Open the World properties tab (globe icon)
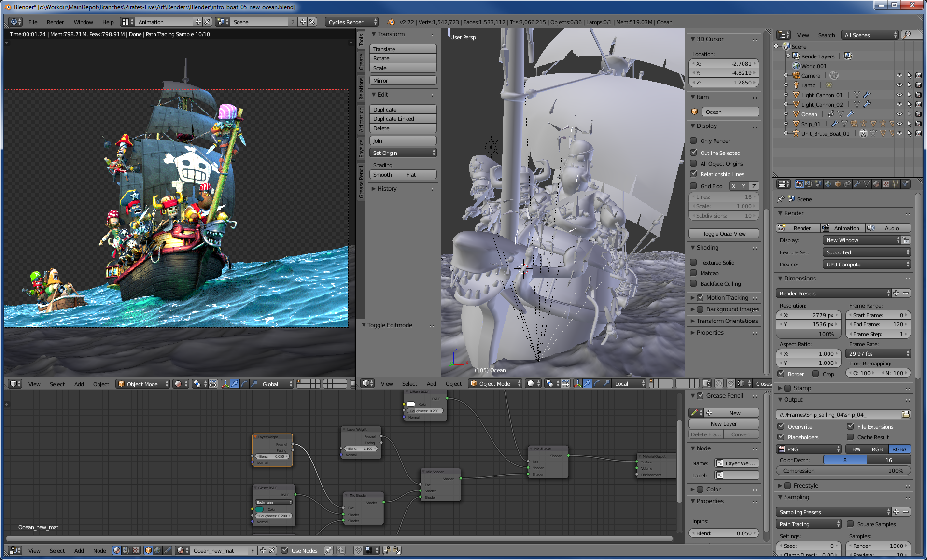927x560 pixels. coord(828,184)
